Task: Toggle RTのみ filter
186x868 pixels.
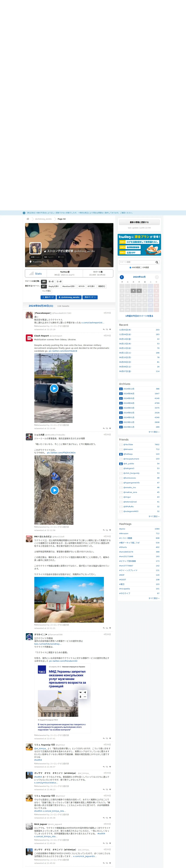Action: (82, 286)
